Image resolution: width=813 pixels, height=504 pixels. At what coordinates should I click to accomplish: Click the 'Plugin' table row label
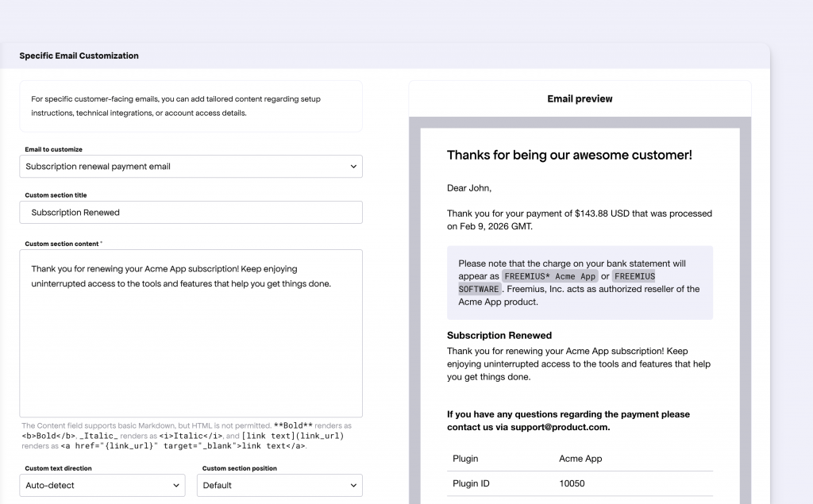(465, 459)
